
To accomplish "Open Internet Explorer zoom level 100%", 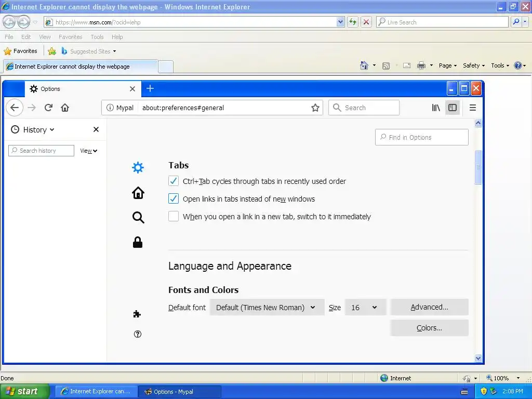I will tap(503, 378).
